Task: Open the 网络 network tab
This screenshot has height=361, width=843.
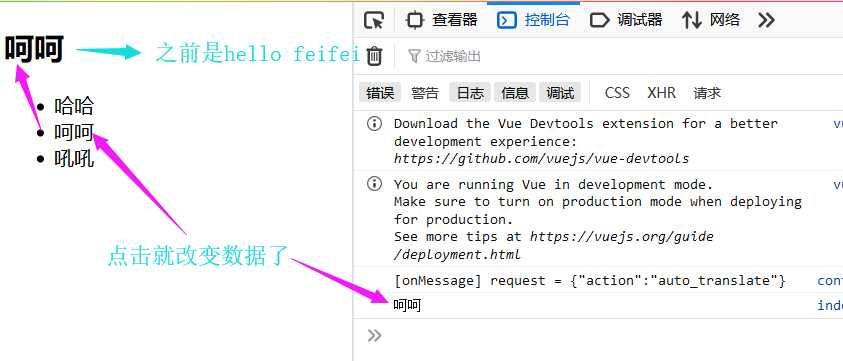Action: 711,20
